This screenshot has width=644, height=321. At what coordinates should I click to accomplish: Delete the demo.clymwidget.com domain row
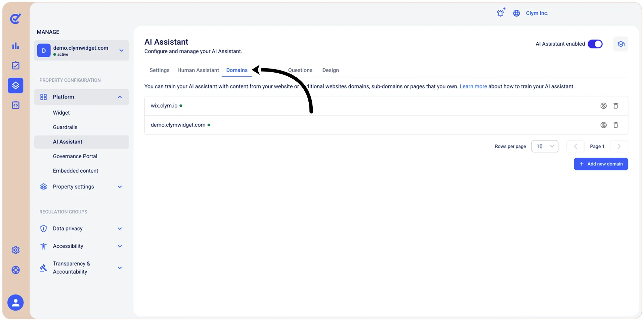(x=616, y=125)
